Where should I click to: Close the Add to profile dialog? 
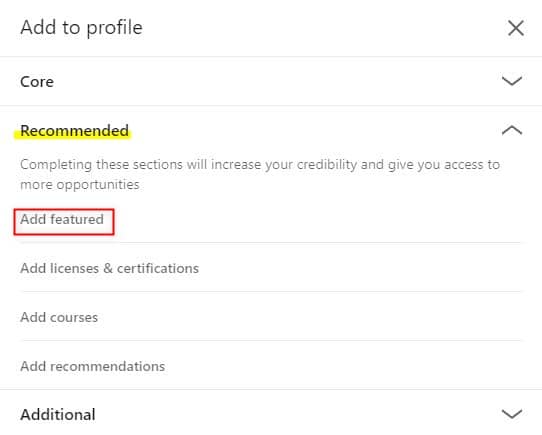tap(516, 28)
